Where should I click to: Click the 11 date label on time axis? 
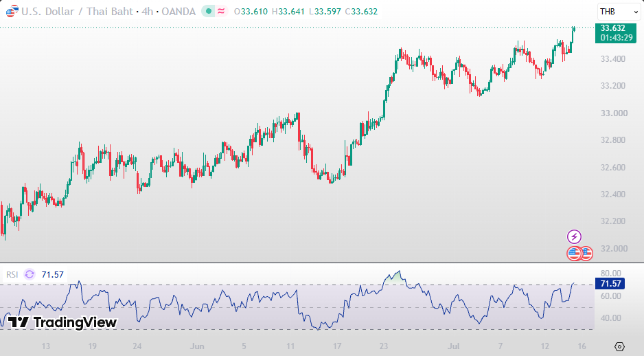(290, 346)
